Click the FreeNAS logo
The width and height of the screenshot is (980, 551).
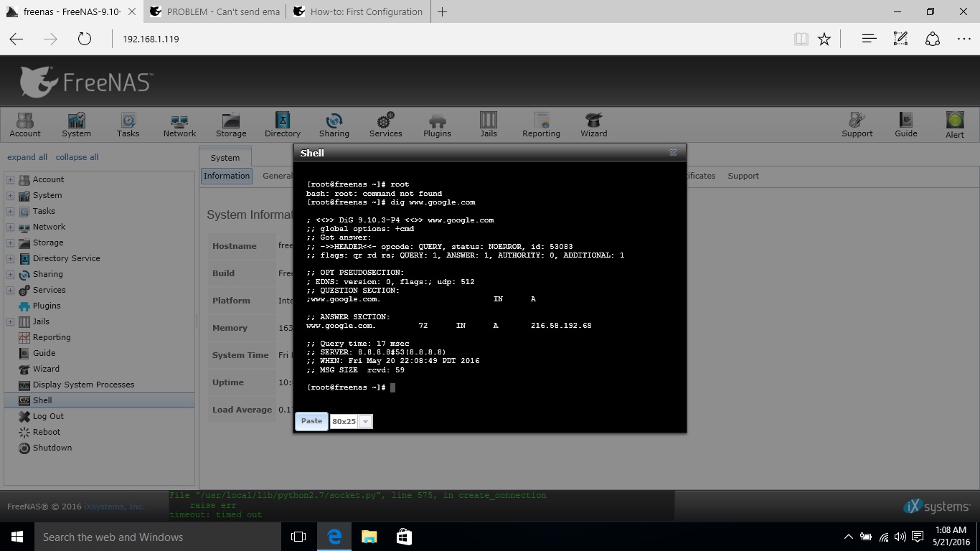[x=85, y=82]
